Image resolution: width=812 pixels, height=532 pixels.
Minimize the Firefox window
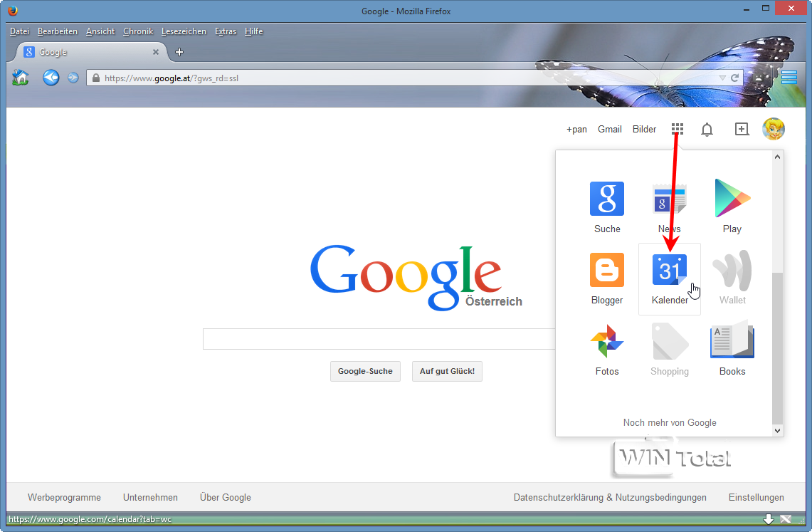[747, 9]
